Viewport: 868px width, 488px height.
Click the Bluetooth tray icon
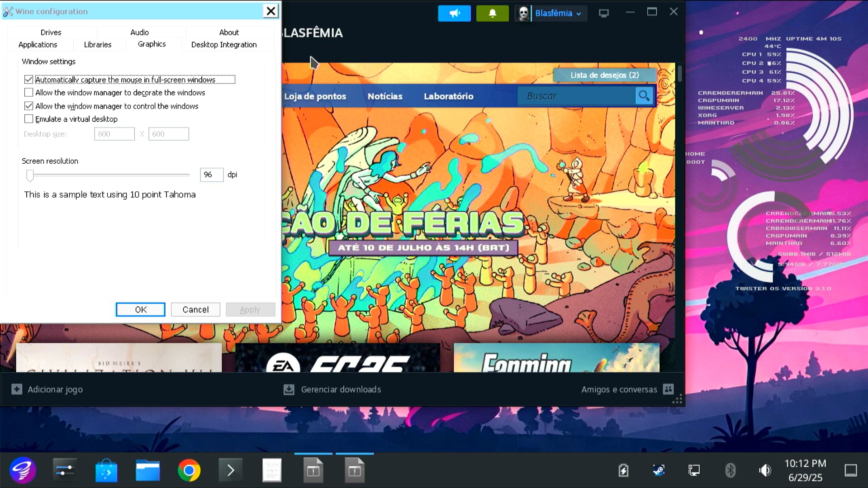click(730, 470)
